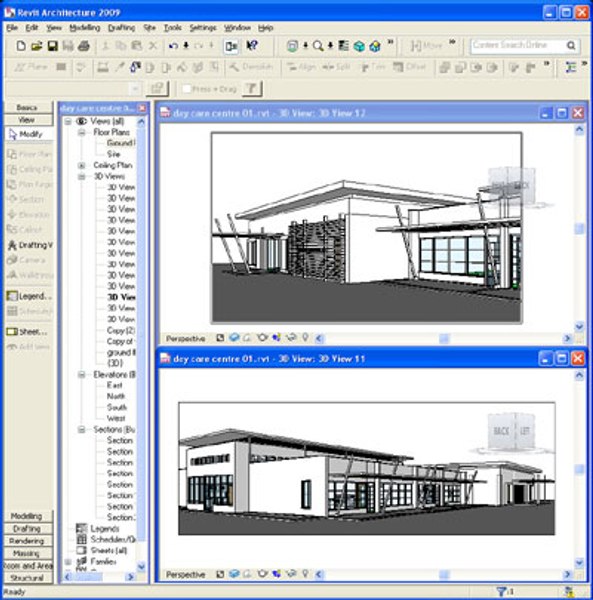
Task: Close the Project Browser panel
Action: [x=142, y=108]
